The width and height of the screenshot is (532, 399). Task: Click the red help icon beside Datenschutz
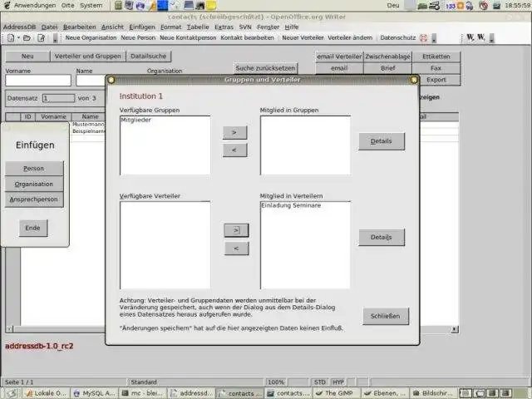tap(423, 38)
